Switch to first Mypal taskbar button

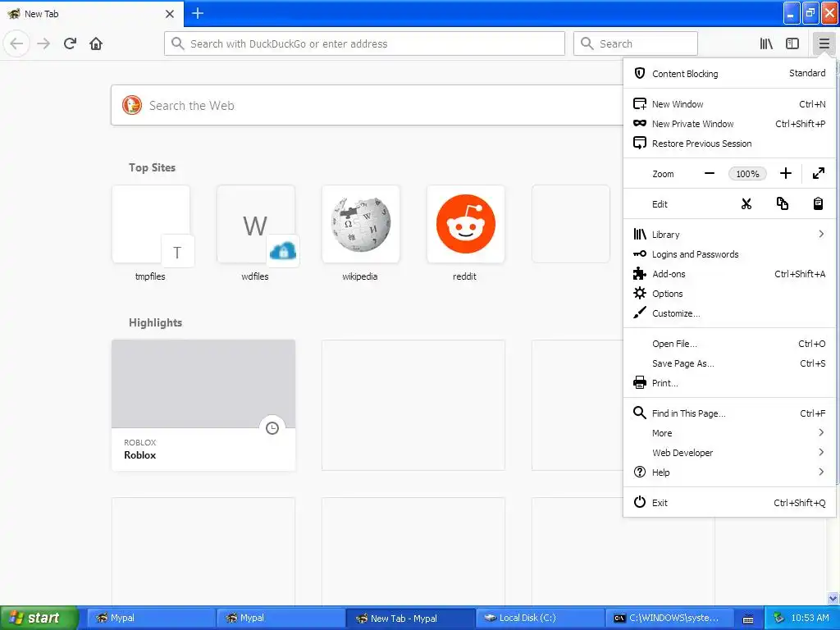click(x=151, y=618)
